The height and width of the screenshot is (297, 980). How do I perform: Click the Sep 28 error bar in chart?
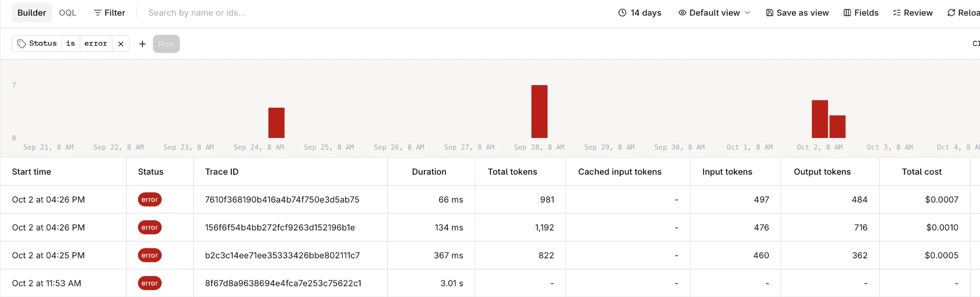click(x=539, y=112)
